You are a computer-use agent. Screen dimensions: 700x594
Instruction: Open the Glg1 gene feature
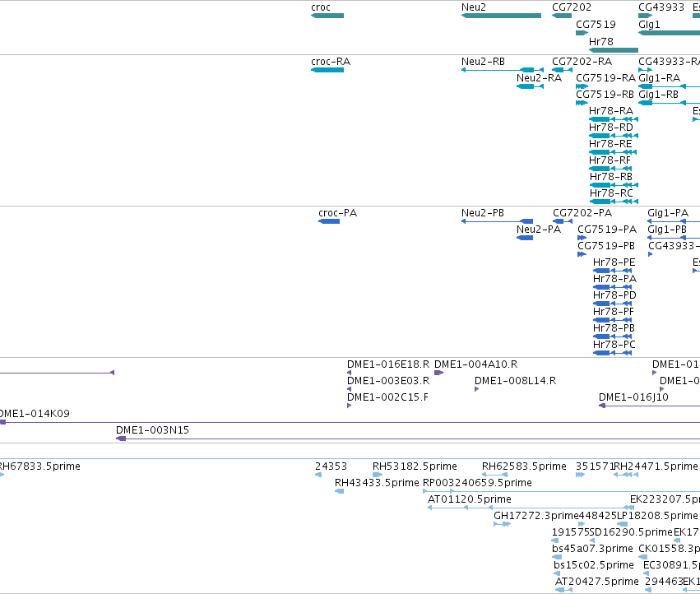tap(670, 33)
